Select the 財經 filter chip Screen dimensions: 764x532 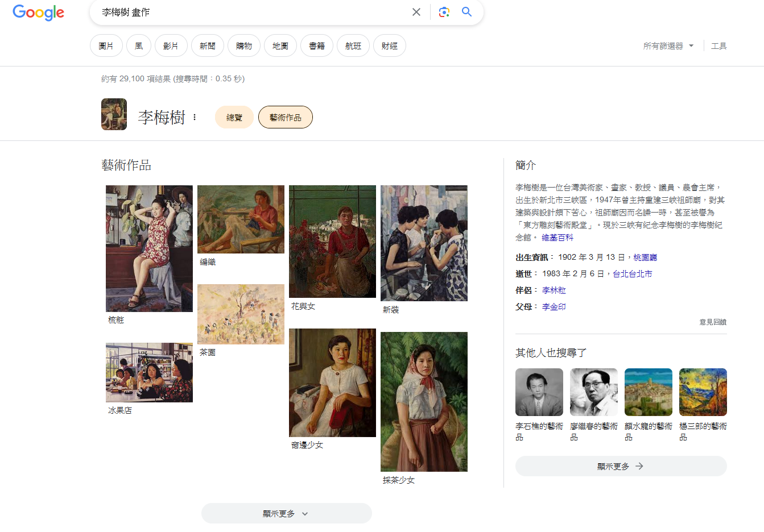point(390,46)
